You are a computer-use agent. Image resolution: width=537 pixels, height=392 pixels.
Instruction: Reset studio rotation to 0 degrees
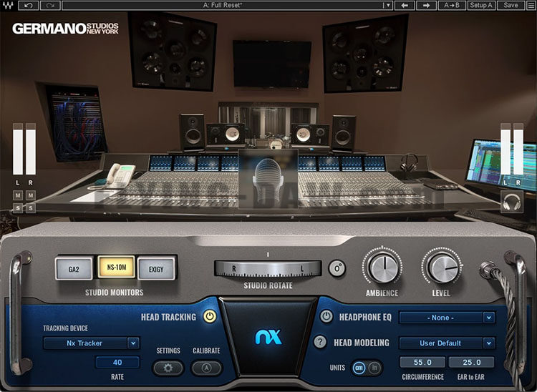[x=337, y=268]
